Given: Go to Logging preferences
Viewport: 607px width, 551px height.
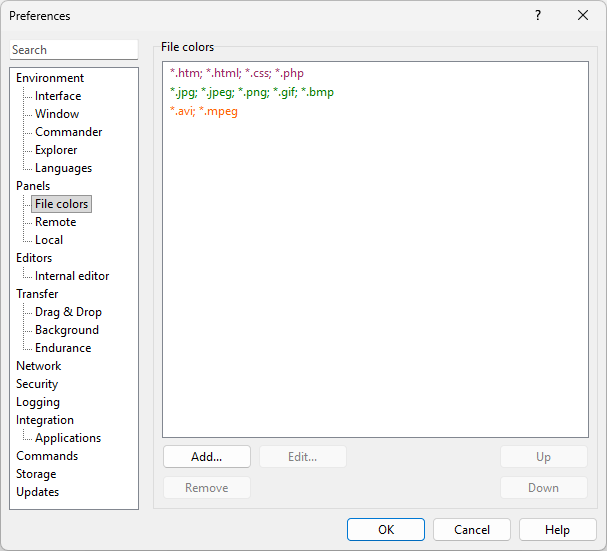Looking at the screenshot, I should tap(38, 402).
